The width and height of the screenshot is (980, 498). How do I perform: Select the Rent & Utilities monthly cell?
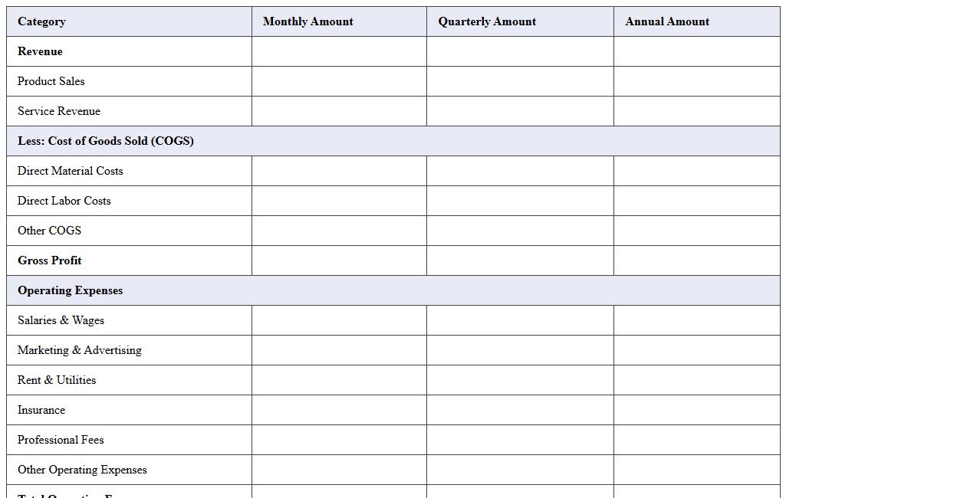(x=339, y=380)
